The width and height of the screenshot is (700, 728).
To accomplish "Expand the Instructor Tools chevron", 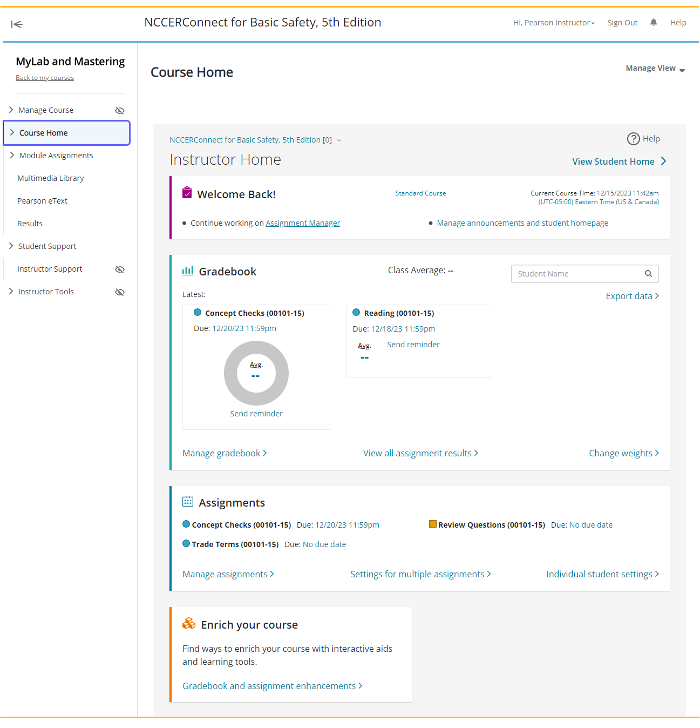I will (x=11, y=291).
